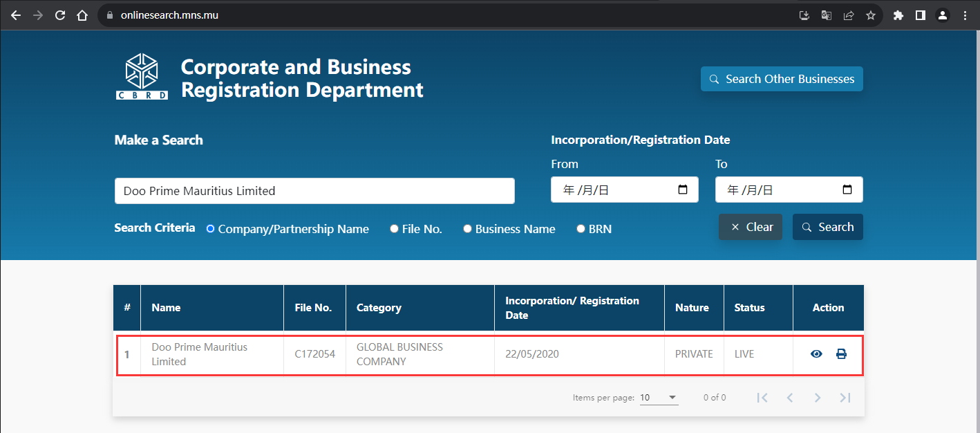Click the 0 of 0 pagination label
Viewport: 980px width, 433px height.
715,398
